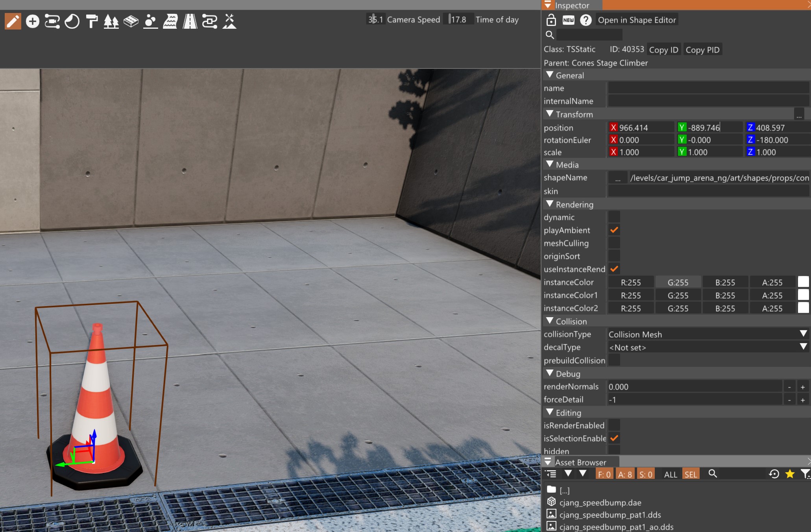
Task: Click the instanceColor white swatch
Action: (x=803, y=282)
